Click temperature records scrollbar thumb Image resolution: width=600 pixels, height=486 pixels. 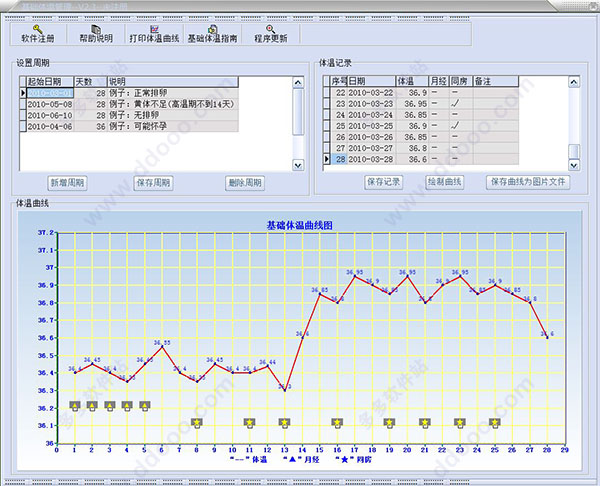(574, 151)
